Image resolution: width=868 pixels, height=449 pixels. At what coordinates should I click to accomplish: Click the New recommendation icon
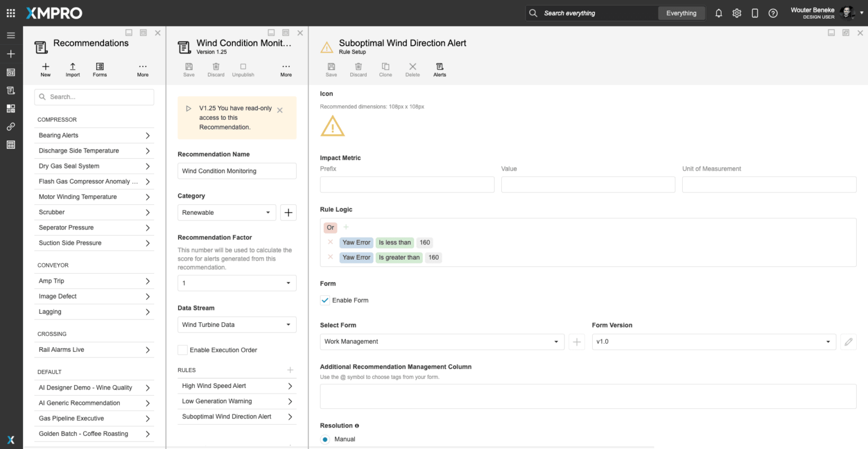46,67
